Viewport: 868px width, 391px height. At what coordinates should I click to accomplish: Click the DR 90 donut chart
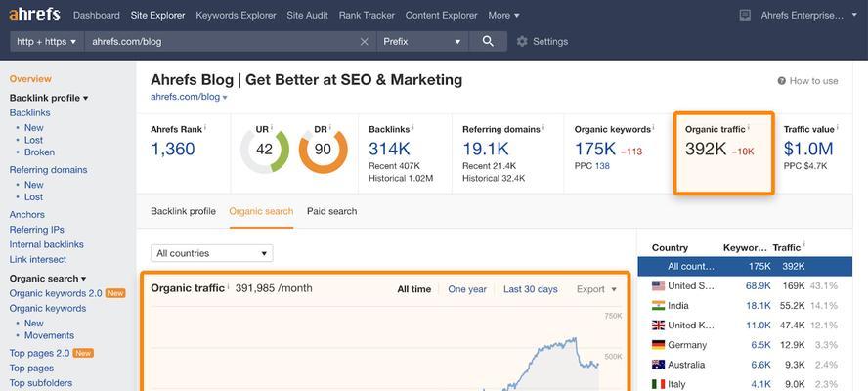point(323,149)
